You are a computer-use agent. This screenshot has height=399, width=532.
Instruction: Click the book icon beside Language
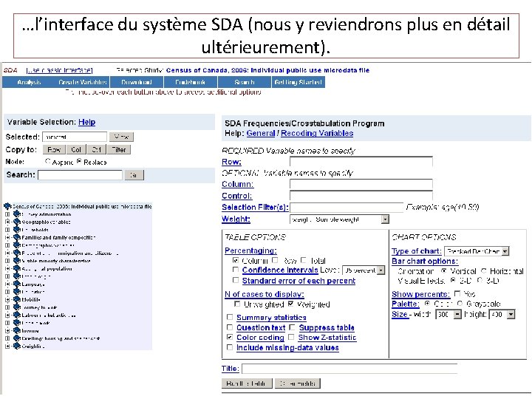(16, 284)
